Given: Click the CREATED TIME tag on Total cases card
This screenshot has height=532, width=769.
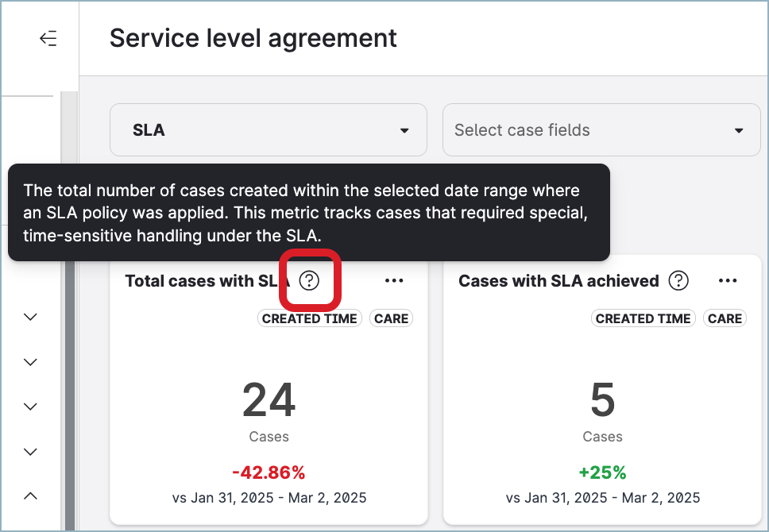Looking at the screenshot, I should [309, 318].
